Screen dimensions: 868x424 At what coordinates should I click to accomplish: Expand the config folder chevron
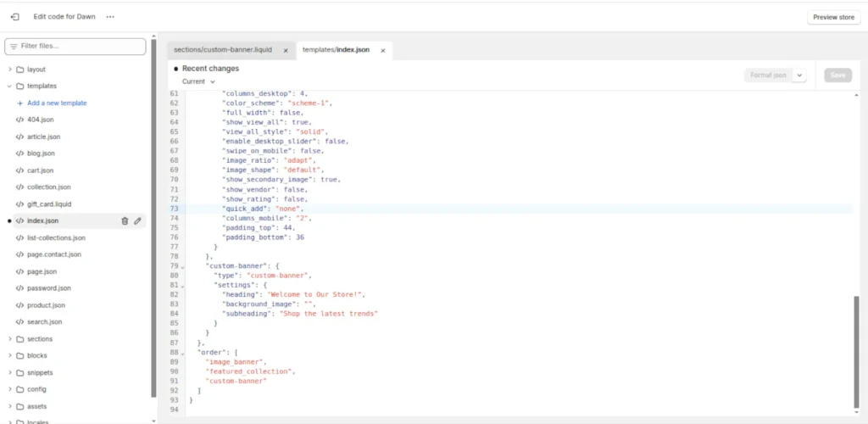10,389
